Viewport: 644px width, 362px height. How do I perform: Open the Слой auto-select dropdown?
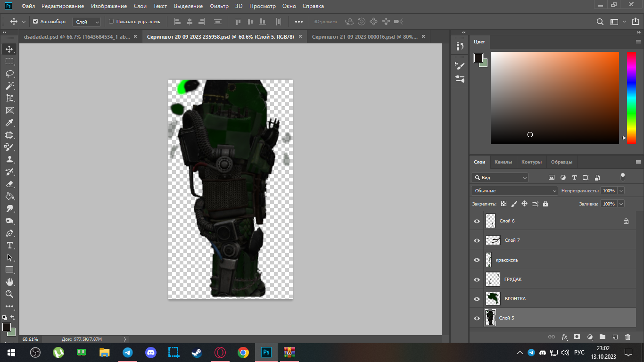(87, 22)
